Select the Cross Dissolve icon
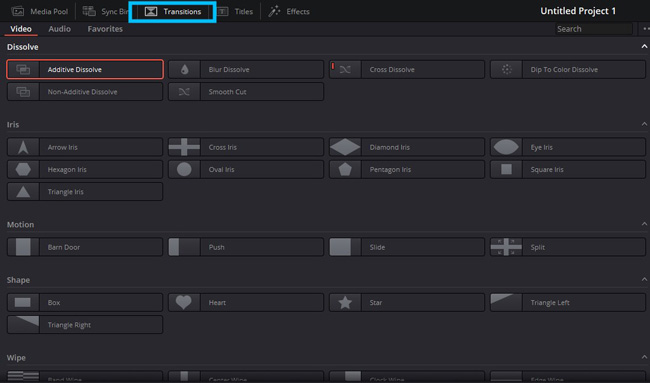Viewport: 650px width, 383px height. [x=345, y=70]
